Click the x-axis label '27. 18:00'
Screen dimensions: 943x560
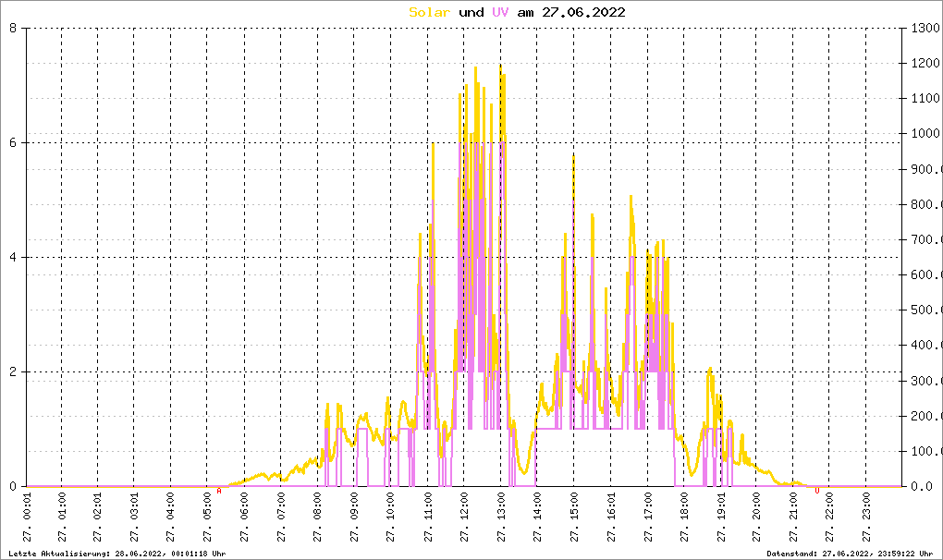(x=684, y=517)
